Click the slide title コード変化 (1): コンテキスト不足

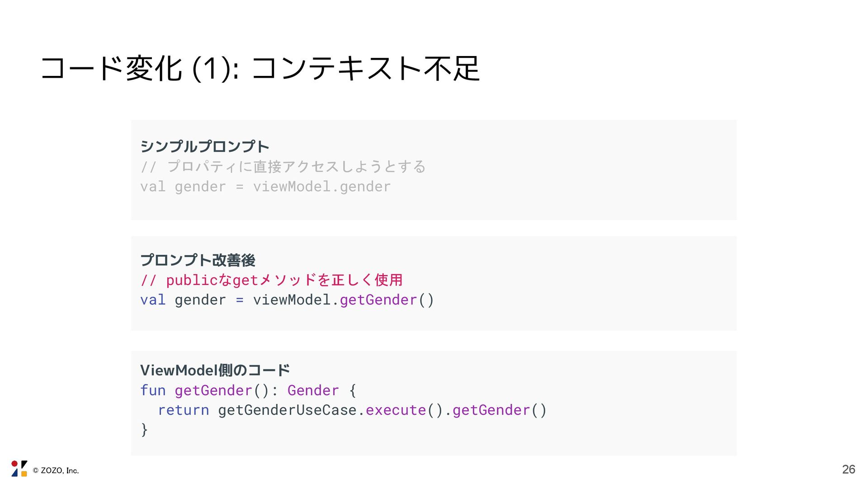[260, 69]
